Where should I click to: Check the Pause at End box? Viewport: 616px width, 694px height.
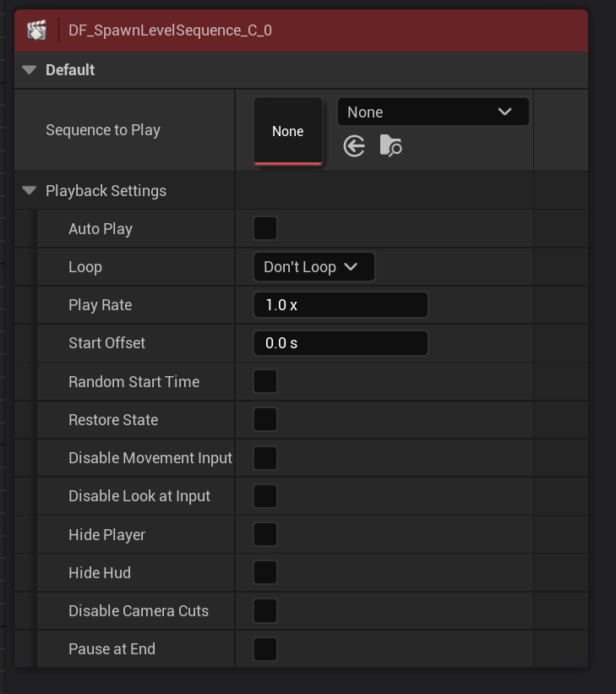(265, 649)
